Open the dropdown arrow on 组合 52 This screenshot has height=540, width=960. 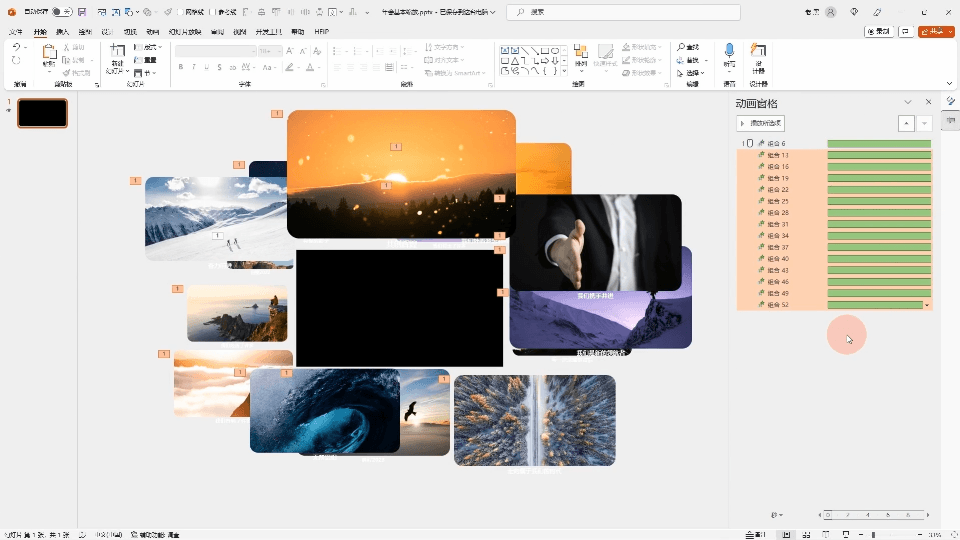point(927,305)
